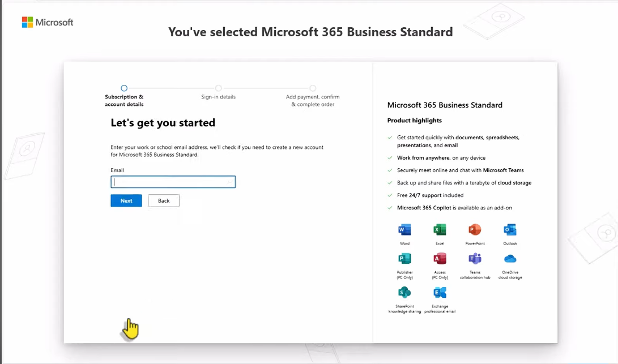Click the Microsoft logo
The image size is (618, 364).
point(48,23)
